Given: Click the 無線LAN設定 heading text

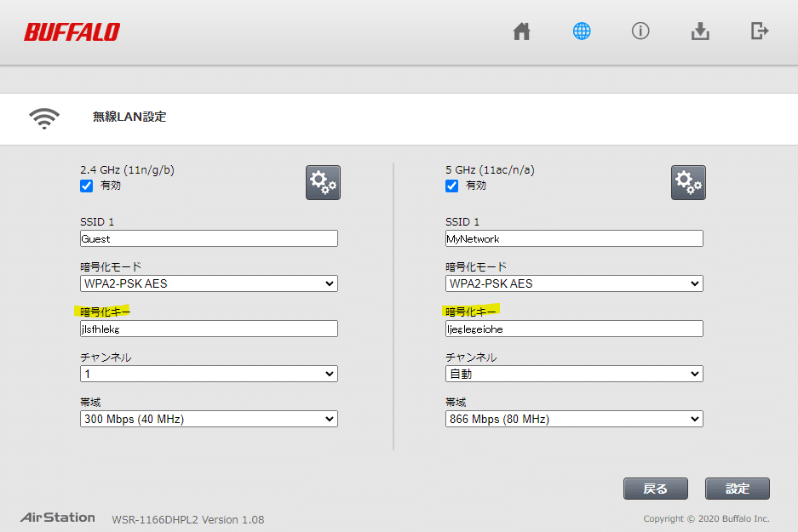Looking at the screenshot, I should [129, 117].
